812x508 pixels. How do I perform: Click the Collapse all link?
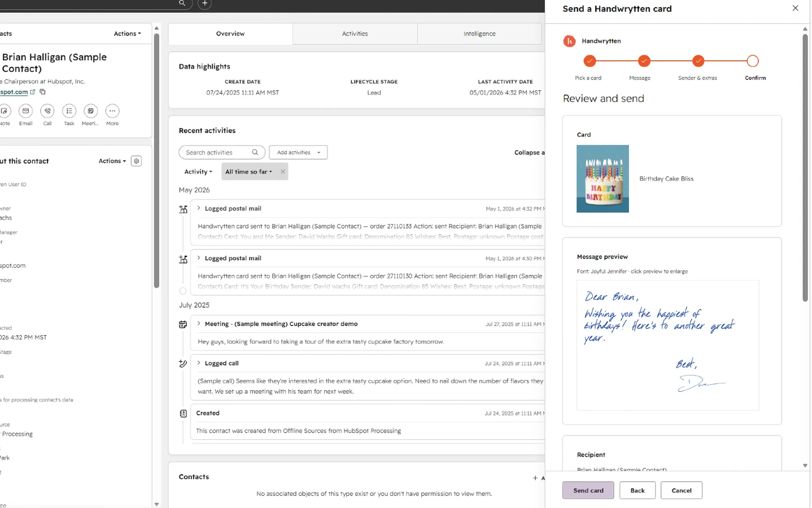529,152
